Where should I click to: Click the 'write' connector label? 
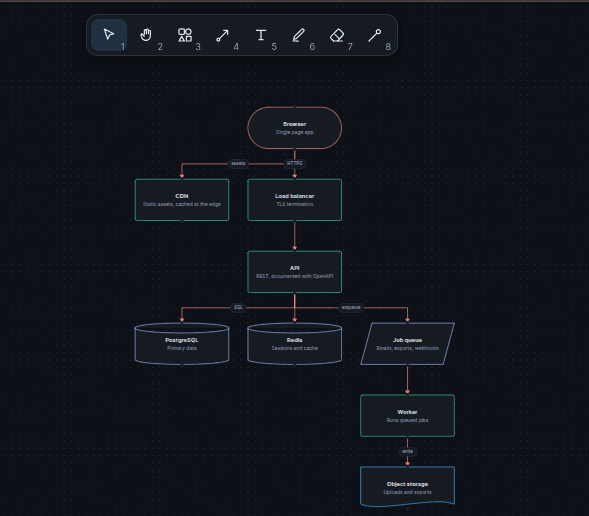click(x=408, y=451)
